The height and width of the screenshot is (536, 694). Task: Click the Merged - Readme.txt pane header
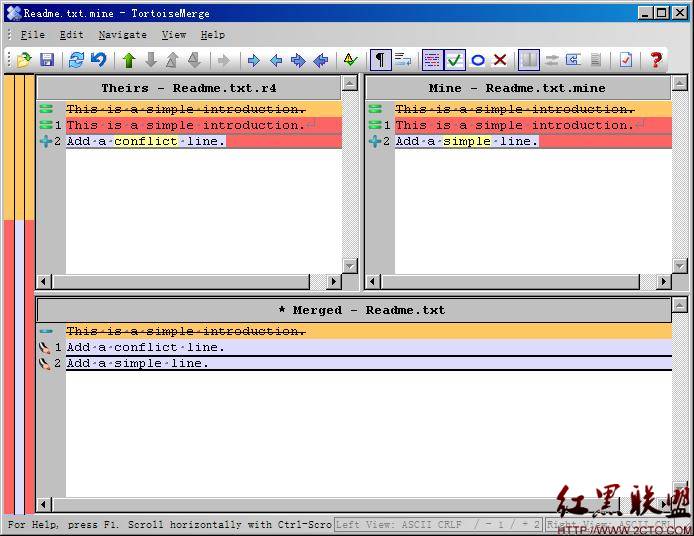coord(354,310)
